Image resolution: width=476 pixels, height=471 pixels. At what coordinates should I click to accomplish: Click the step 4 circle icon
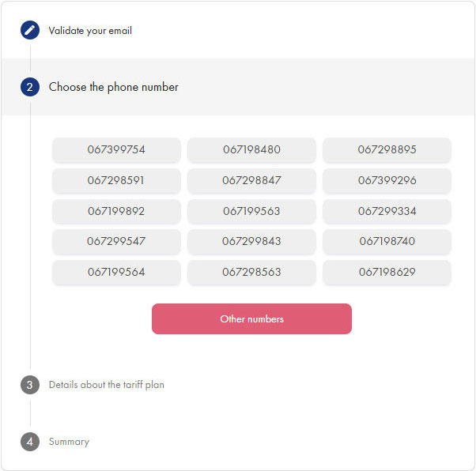[x=30, y=442]
